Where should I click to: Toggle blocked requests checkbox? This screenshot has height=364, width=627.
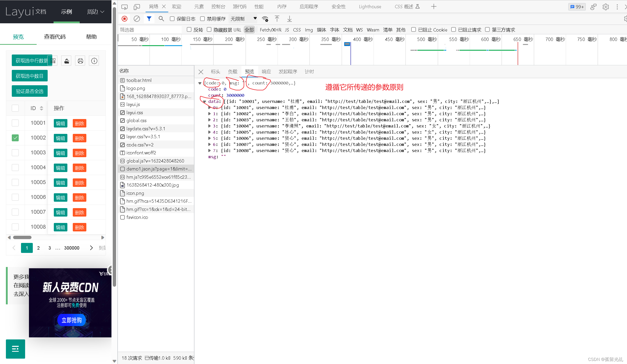point(454,29)
